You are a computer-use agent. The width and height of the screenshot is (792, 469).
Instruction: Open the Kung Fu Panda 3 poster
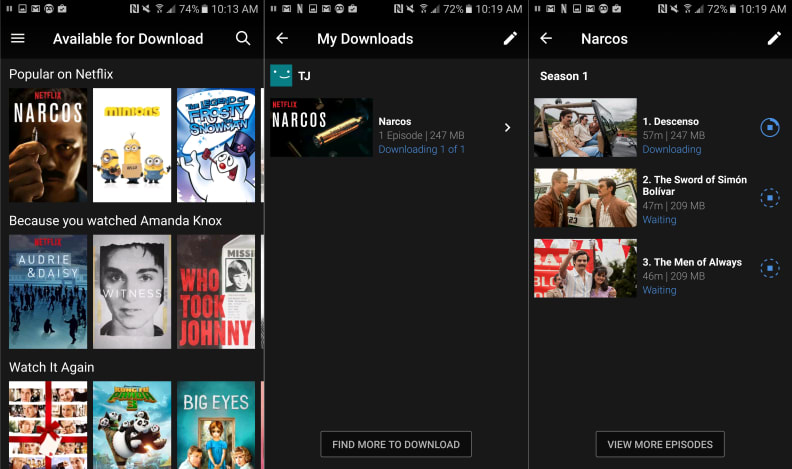click(x=132, y=425)
